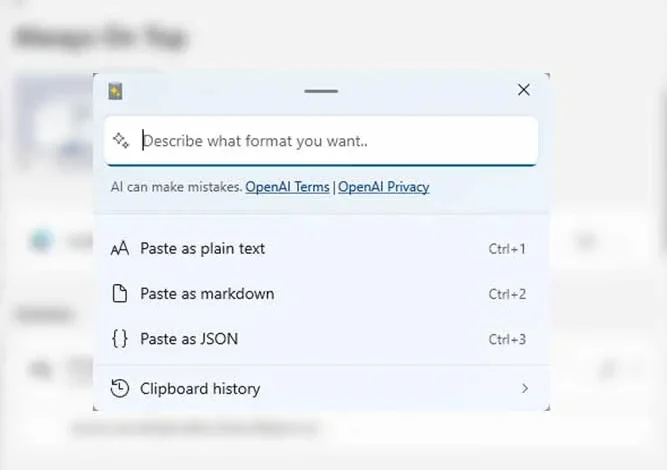Focus the Describe what format you want field
Image resolution: width=667 pixels, height=470 pixels.
[321, 141]
